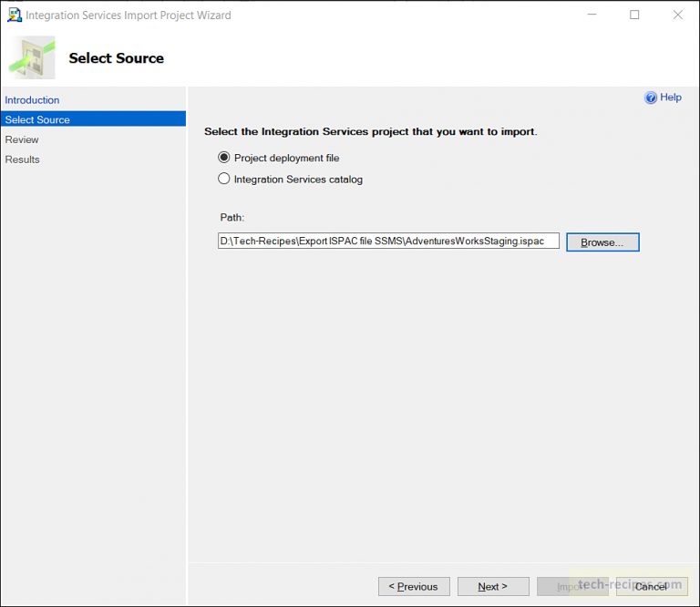This screenshot has height=607, width=700.
Task: Close the Import Project Wizard window
Action: pyautogui.click(x=677, y=15)
